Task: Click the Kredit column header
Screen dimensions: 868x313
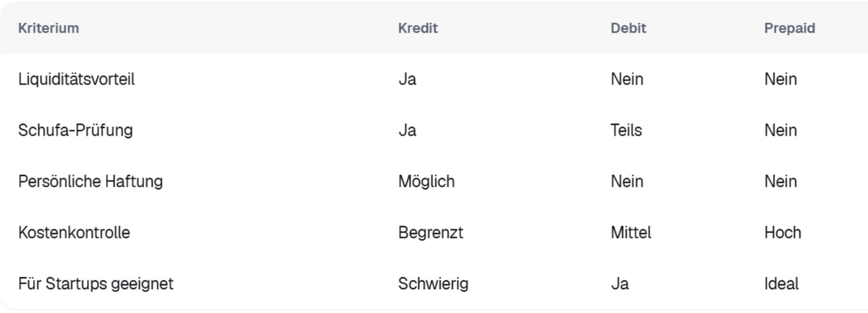Action: tap(418, 28)
